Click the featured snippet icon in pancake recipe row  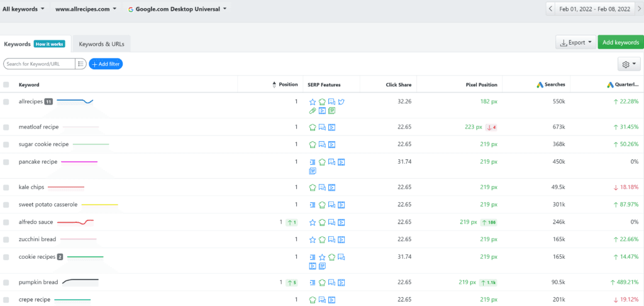(x=313, y=162)
